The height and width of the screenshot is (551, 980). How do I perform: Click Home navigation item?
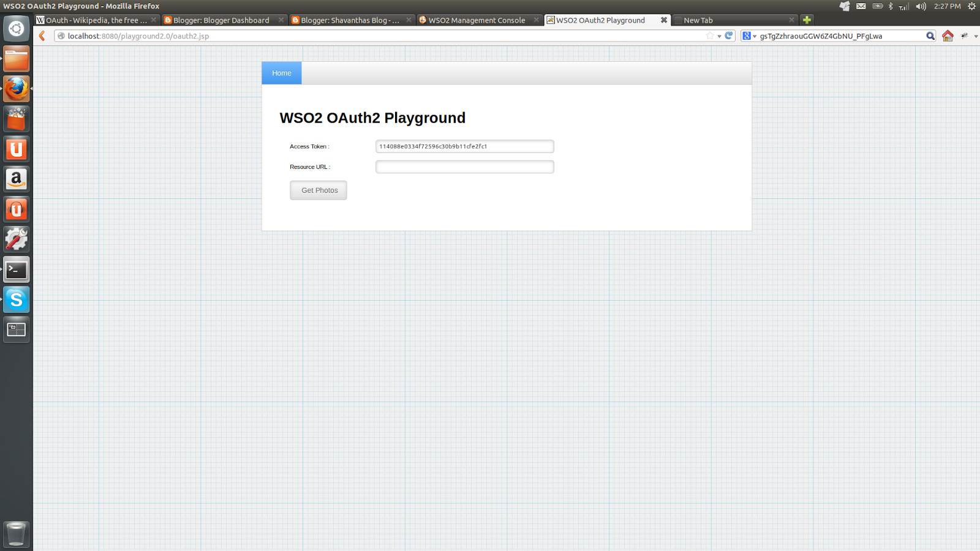click(282, 73)
